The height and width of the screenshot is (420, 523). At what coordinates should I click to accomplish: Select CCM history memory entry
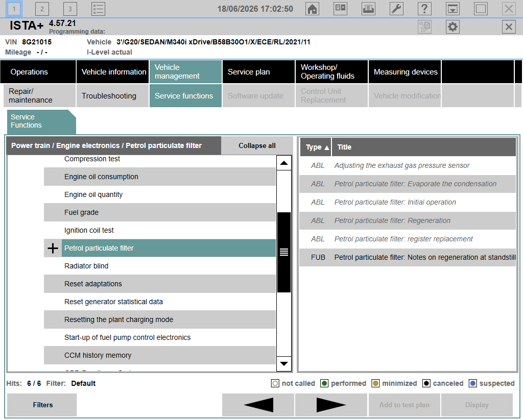click(160, 355)
